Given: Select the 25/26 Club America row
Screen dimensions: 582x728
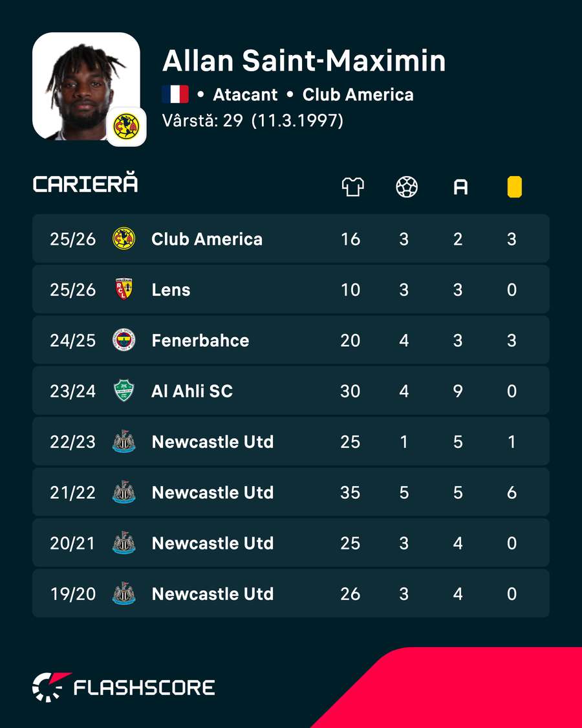Looking at the screenshot, I should coord(291,239).
